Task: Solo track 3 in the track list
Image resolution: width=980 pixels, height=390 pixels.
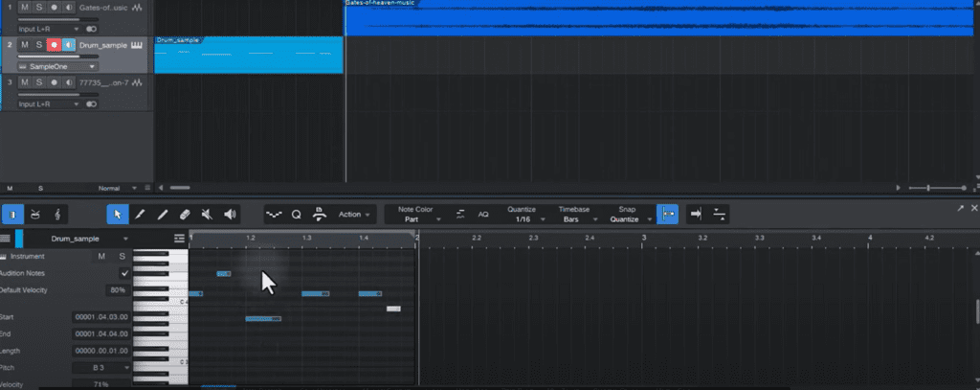Action: click(x=38, y=82)
